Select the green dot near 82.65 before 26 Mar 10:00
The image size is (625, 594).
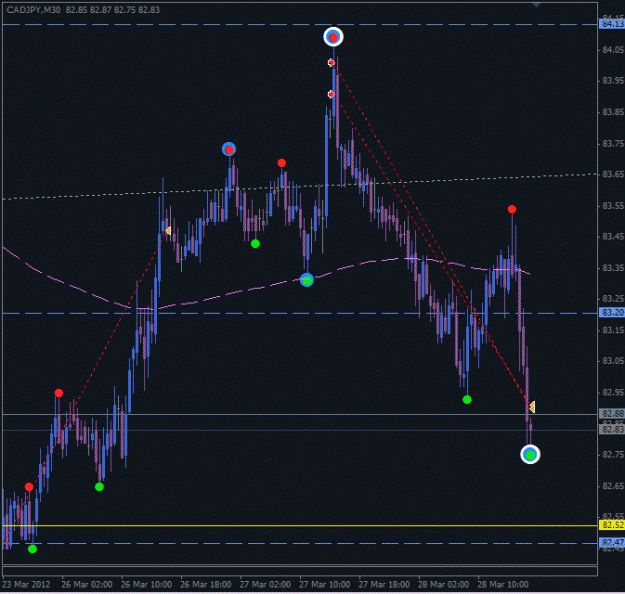click(x=100, y=487)
